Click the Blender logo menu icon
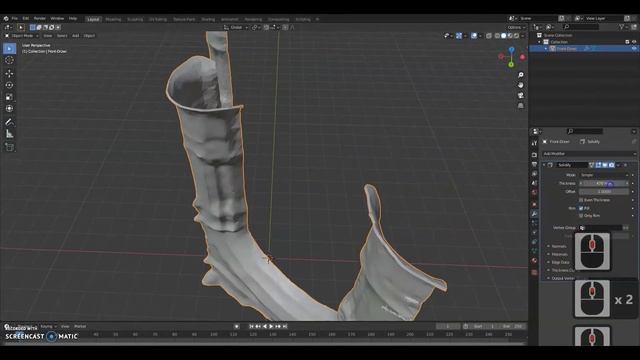Viewport: 640px width, 360px height. pyautogui.click(x=6, y=18)
